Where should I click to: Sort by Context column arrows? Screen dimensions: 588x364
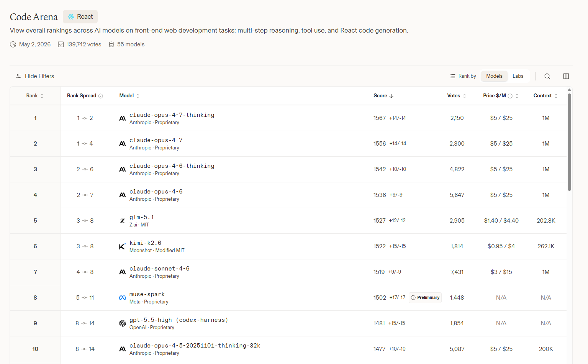pyautogui.click(x=556, y=96)
